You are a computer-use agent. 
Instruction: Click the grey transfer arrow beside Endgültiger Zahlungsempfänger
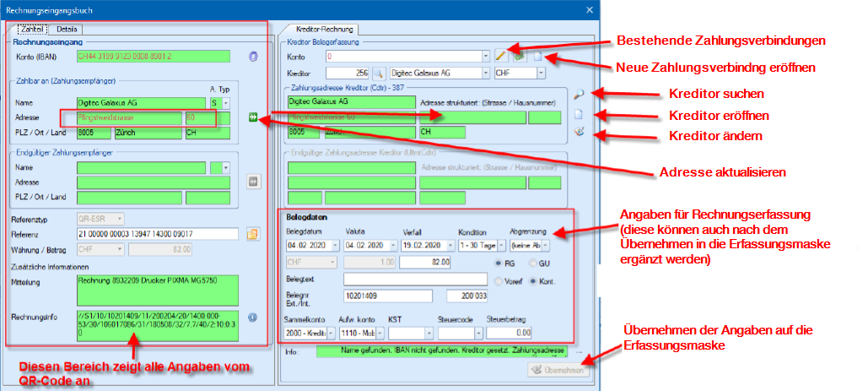pos(254,182)
